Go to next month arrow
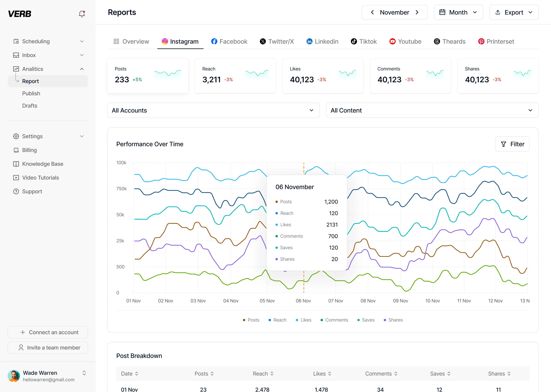Viewport: 551px width, 392px height. 417,12
